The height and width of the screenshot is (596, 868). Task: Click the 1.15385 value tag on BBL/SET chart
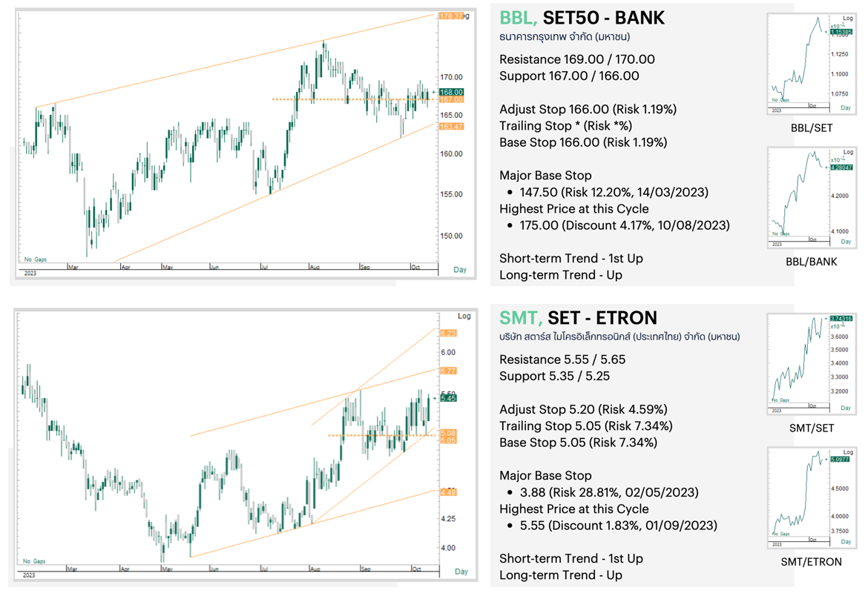[x=841, y=32]
